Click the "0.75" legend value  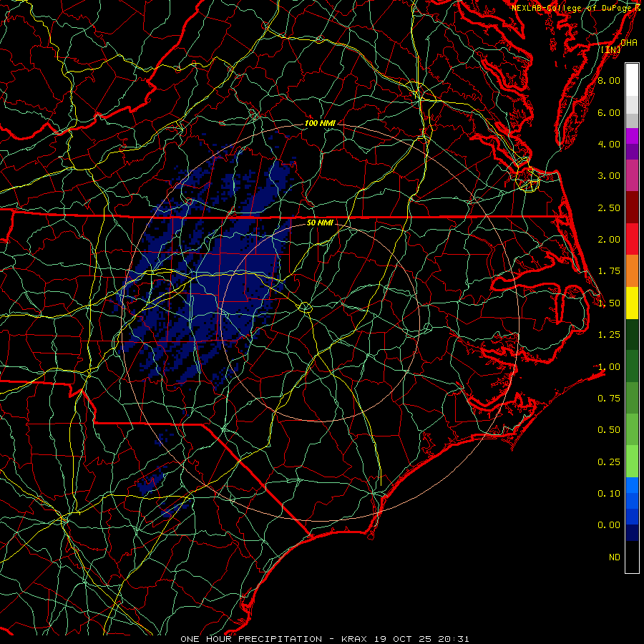point(609,399)
